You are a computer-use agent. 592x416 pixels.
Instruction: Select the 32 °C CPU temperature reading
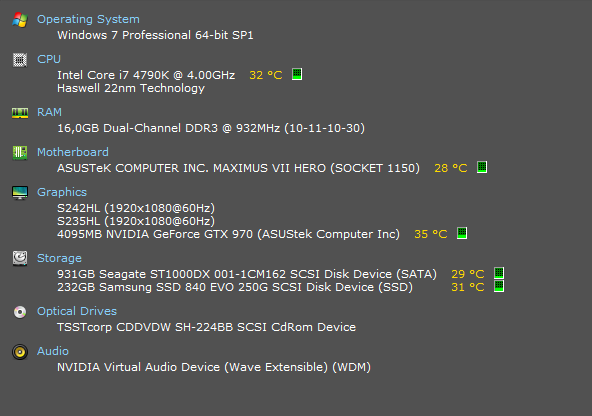[x=266, y=75]
